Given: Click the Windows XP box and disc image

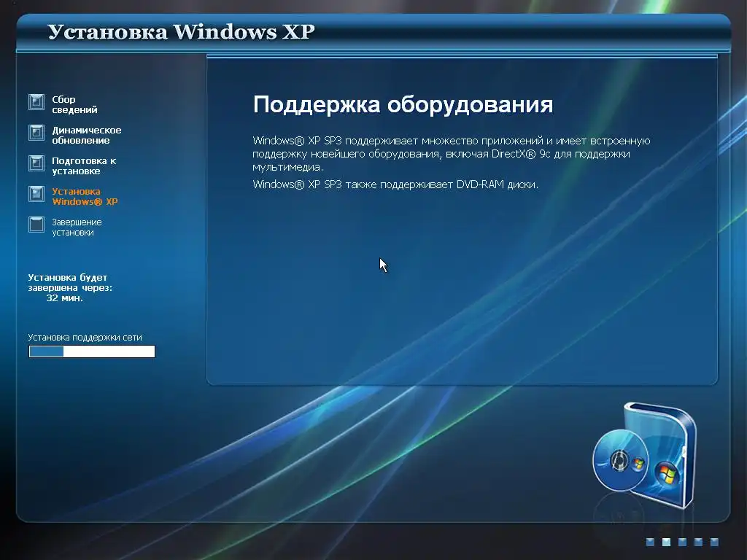Looking at the screenshot, I should tap(645, 455).
